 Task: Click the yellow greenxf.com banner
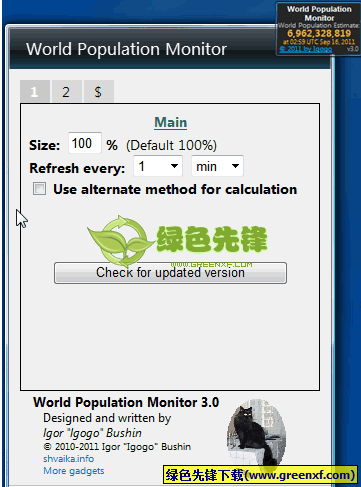coord(260,475)
